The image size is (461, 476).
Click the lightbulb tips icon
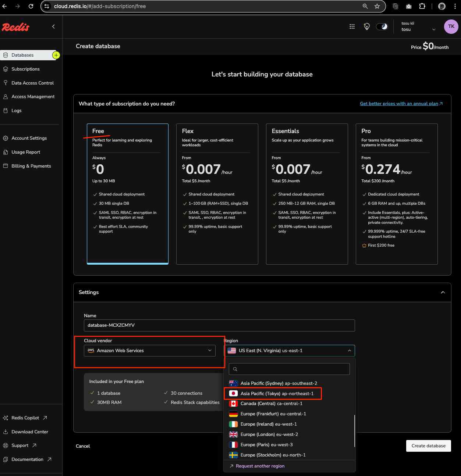[366, 26]
